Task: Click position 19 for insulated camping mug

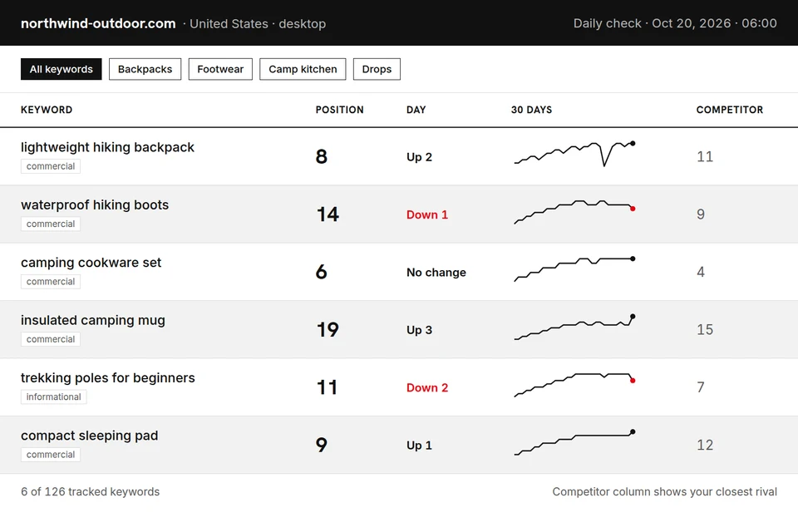Action: point(328,330)
